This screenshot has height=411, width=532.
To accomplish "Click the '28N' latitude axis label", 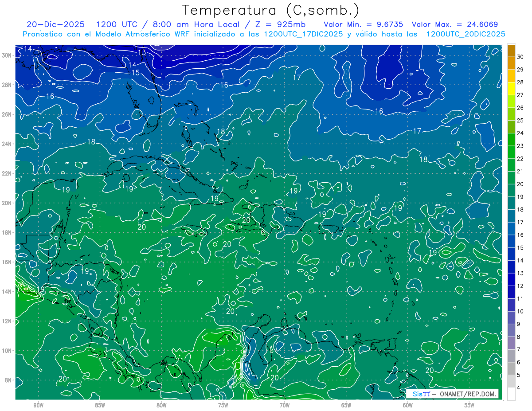I will coord(8,85).
